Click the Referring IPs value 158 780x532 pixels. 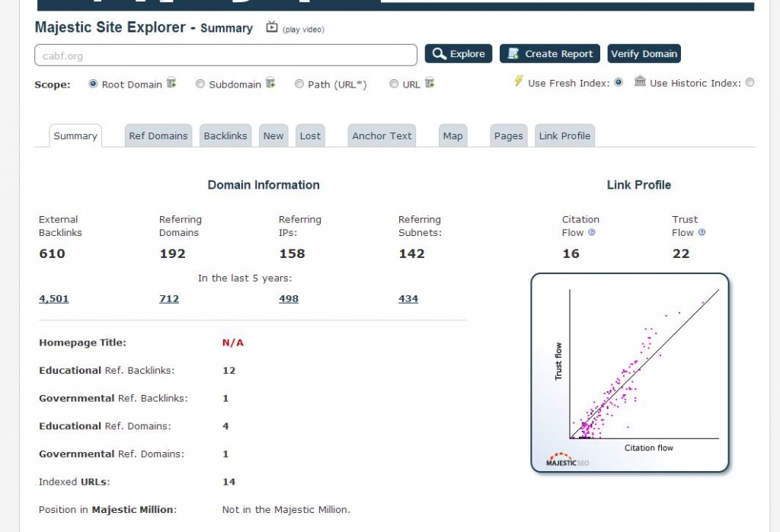pos(292,253)
